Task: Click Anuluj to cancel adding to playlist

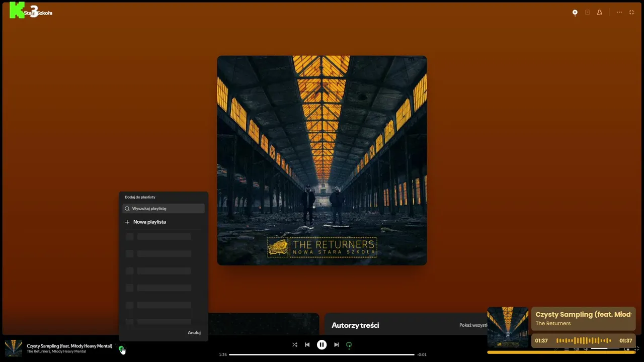Action: tap(194, 333)
